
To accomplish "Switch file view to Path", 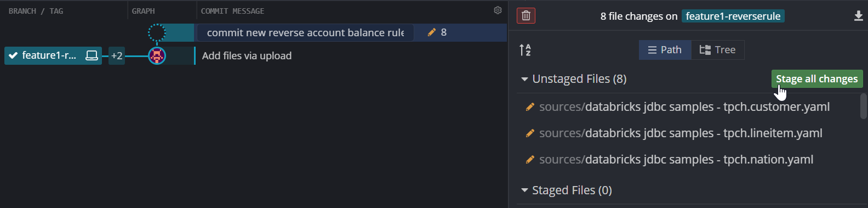I will 665,50.
